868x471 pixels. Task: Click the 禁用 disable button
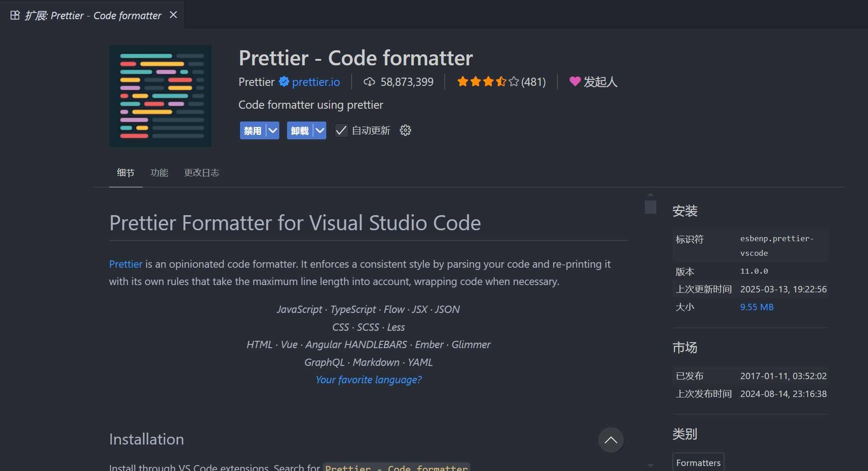pyautogui.click(x=252, y=131)
